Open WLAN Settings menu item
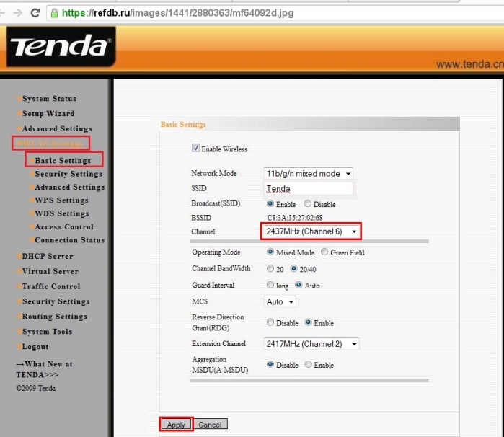The height and width of the screenshot is (437, 504). 50,144
